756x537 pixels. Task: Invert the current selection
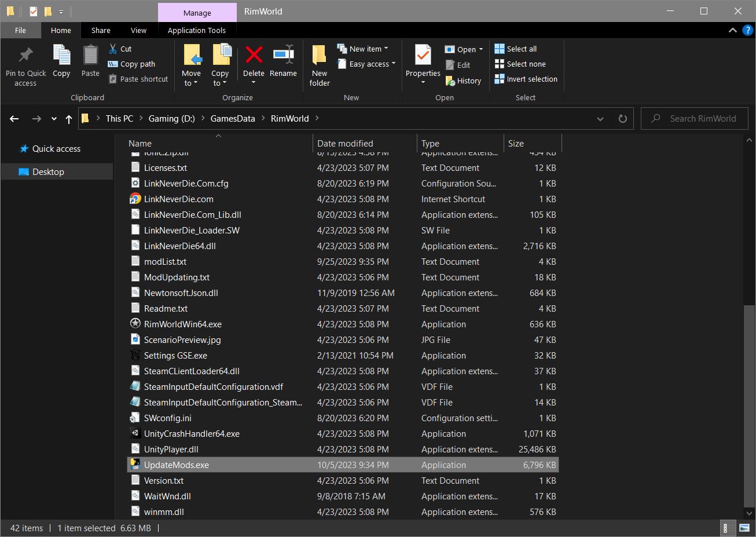[526, 79]
